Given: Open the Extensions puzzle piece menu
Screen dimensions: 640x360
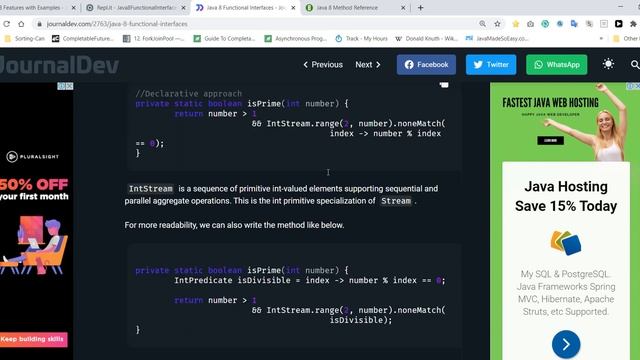Looking at the screenshot, I should click(633, 24).
